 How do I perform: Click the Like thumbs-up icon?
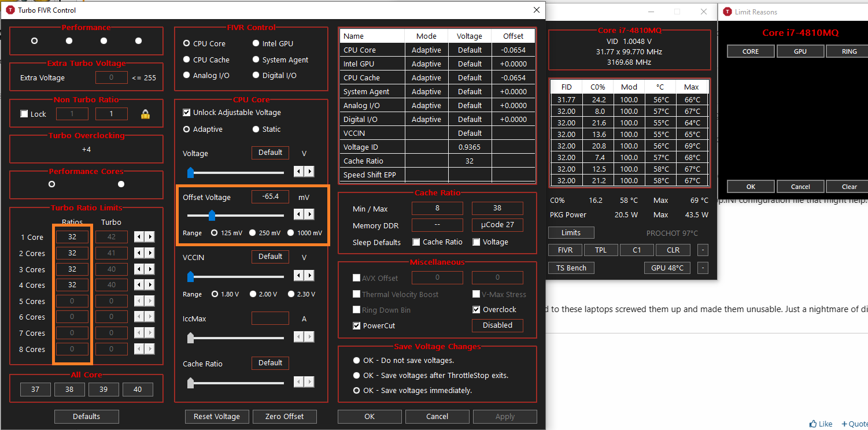pyautogui.click(x=814, y=424)
